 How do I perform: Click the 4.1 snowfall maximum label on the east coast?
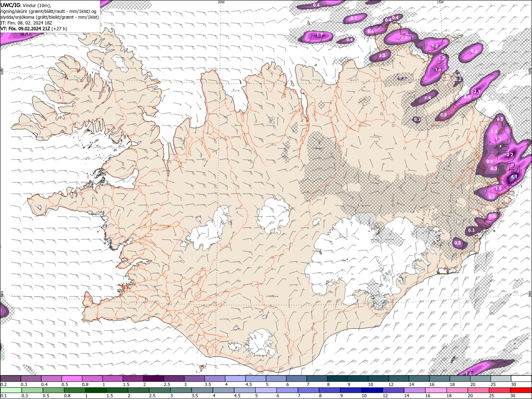click(514, 177)
